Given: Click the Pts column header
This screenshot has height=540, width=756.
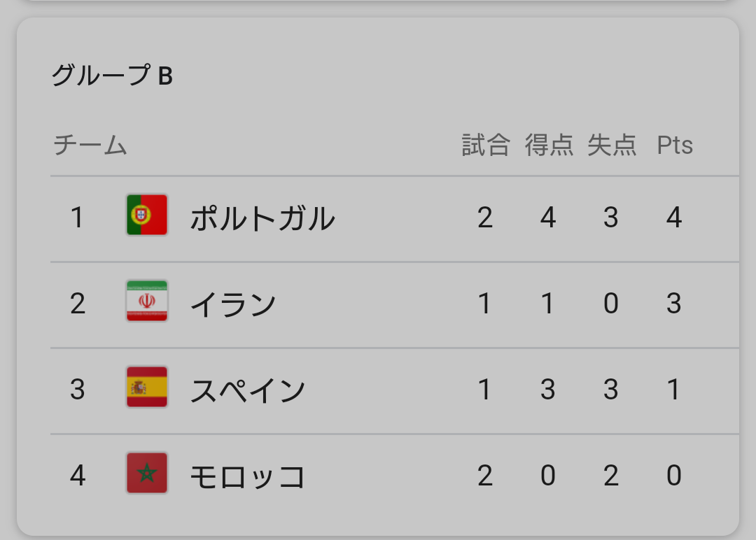Looking at the screenshot, I should tap(675, 145).
